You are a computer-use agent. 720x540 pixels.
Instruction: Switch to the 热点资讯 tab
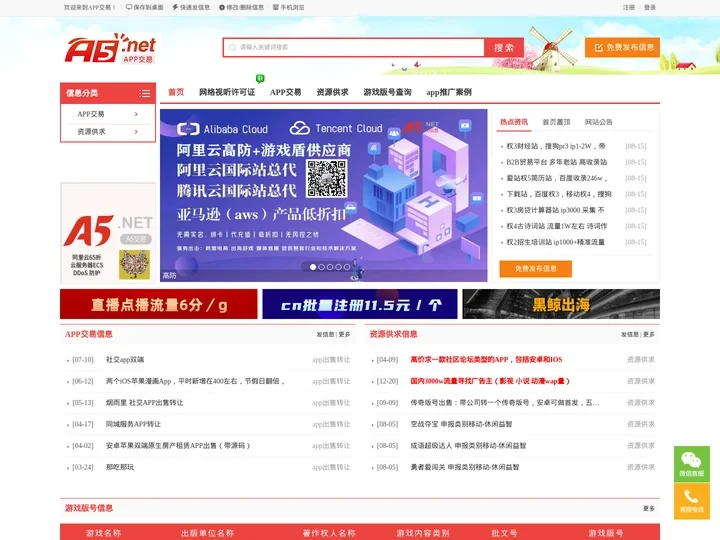click(x=514, y=122)
